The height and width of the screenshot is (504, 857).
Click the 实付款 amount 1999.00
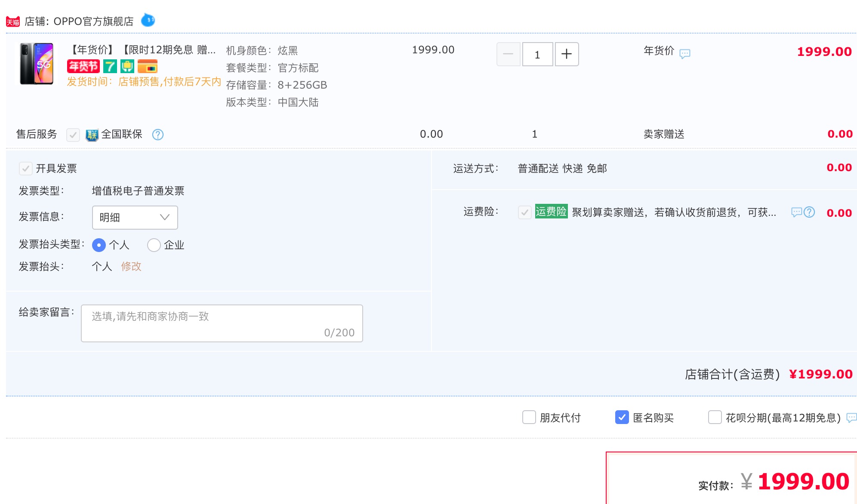803,482
